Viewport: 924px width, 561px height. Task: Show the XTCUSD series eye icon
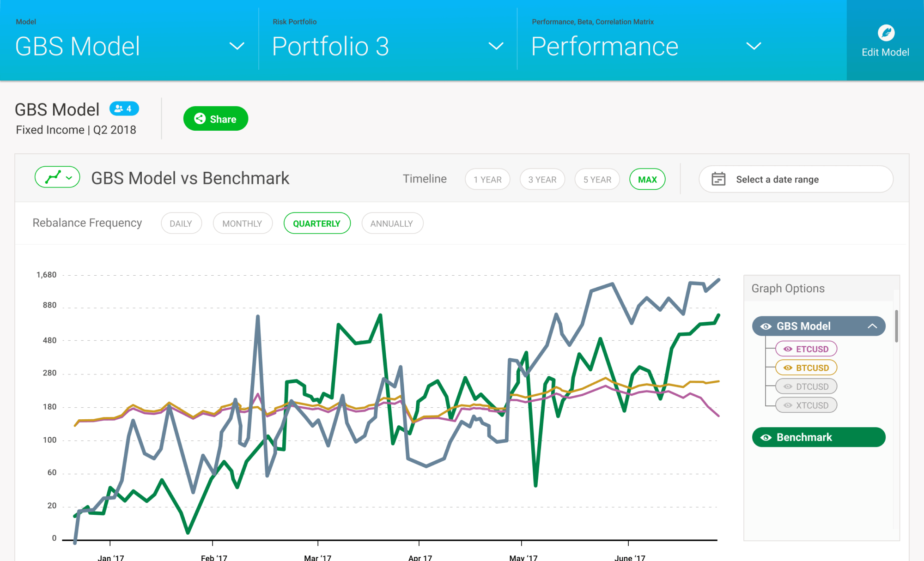[x=788, y=405]
